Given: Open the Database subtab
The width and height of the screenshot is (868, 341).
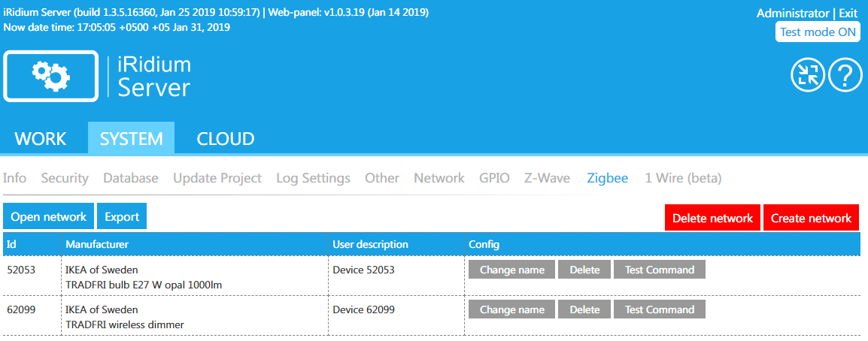Looking at the screenshot, I should [x=131, y=178].
